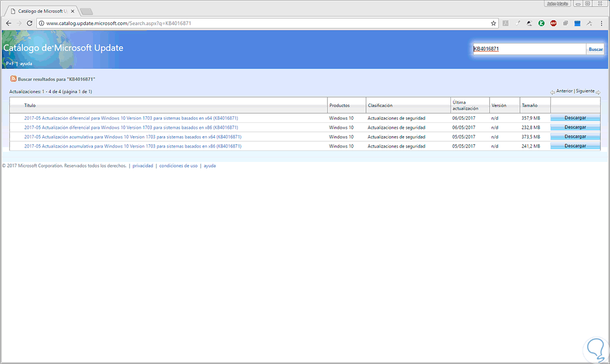Click the P+F link in header

(10, 64)
